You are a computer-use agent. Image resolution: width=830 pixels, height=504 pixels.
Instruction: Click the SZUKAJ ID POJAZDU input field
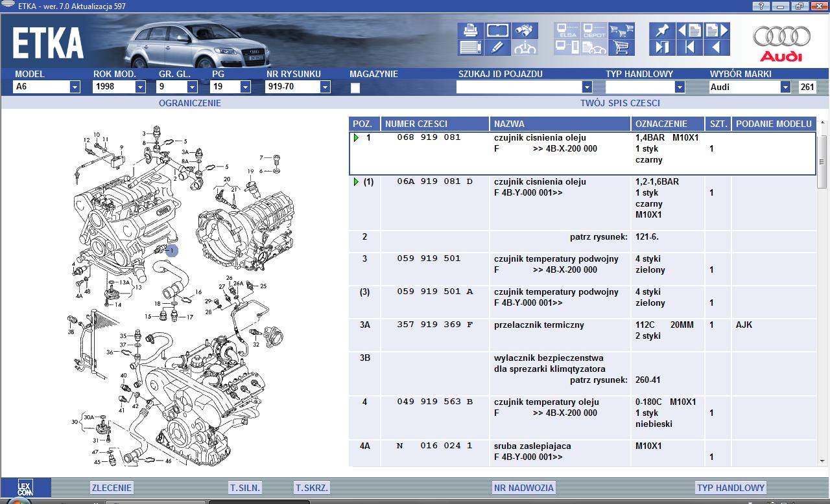tap(519, 87)
